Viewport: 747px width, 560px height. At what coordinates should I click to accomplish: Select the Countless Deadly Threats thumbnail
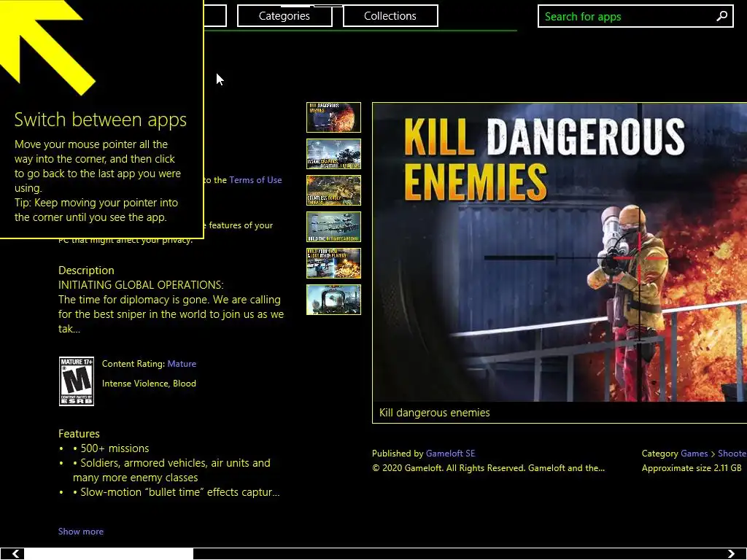point(333,190)
